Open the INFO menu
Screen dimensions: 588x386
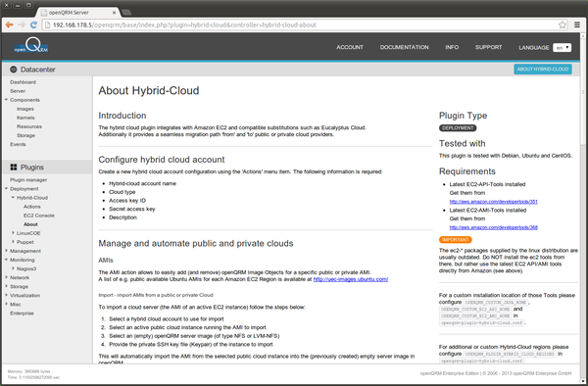tap(452, 47)
